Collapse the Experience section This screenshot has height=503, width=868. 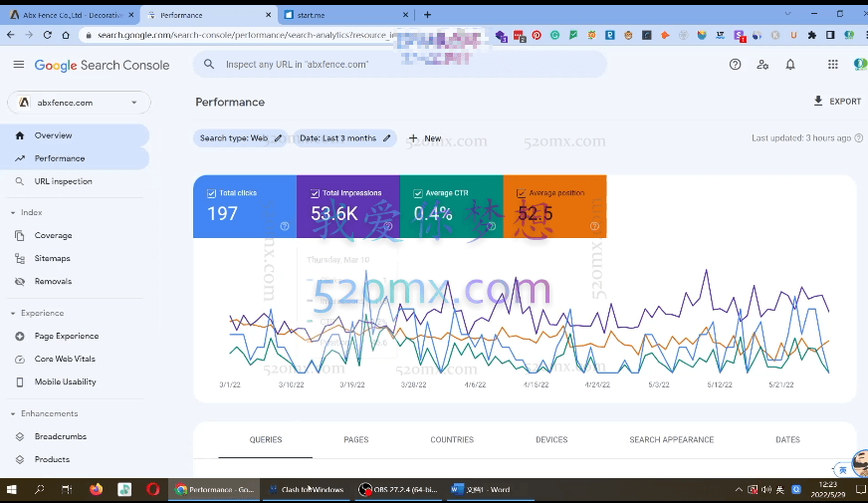(x=13, y=313)
